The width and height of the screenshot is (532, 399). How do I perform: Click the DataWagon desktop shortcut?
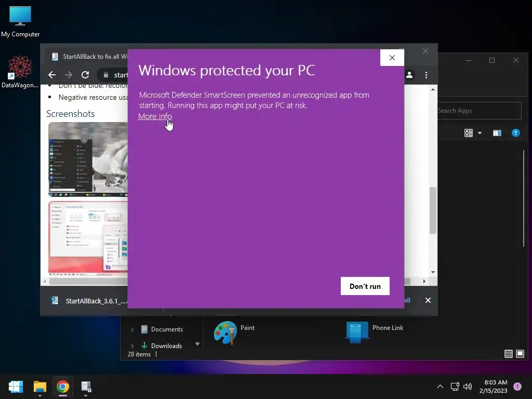(x=20, y=72)
